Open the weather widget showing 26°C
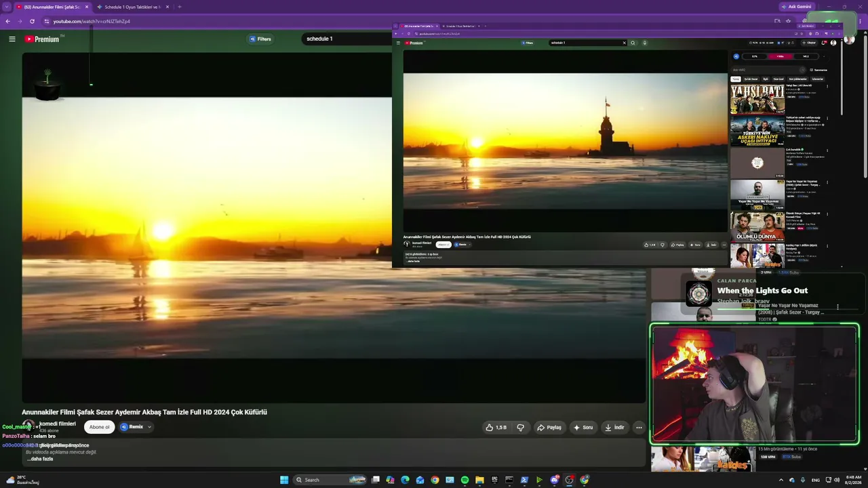 tap(22, 480)
